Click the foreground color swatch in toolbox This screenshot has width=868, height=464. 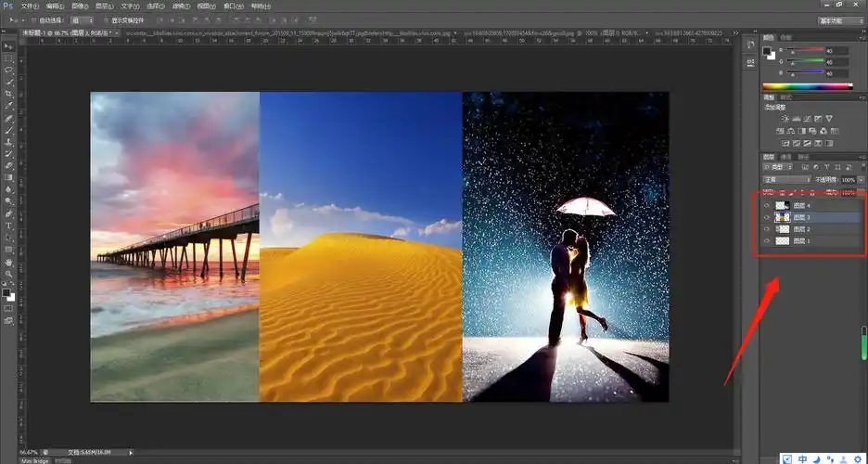coord(7,293)
